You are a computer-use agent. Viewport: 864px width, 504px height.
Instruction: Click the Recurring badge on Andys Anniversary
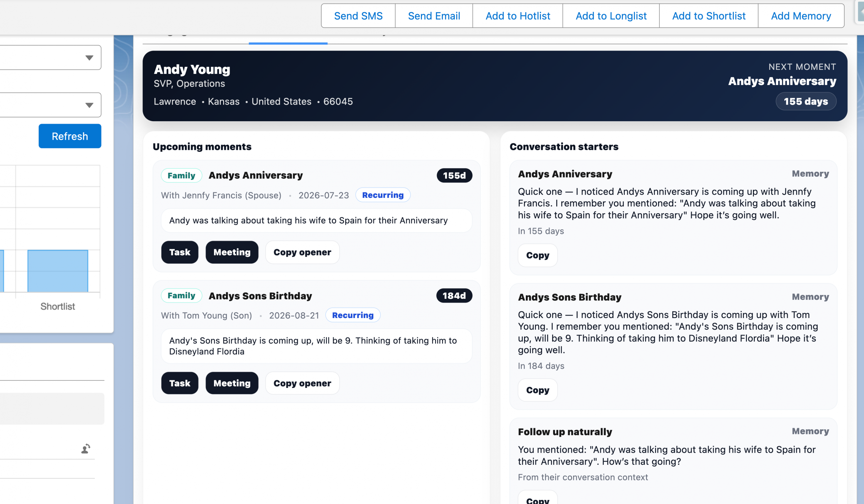click(383, 195)
